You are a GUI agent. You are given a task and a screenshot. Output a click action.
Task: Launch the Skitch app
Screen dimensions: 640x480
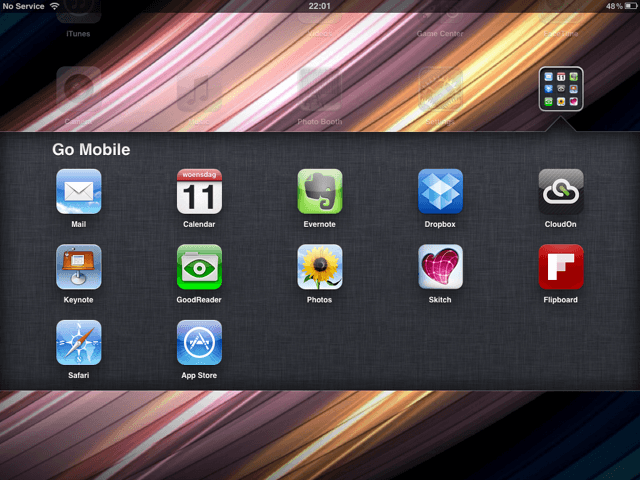(440, 267)
